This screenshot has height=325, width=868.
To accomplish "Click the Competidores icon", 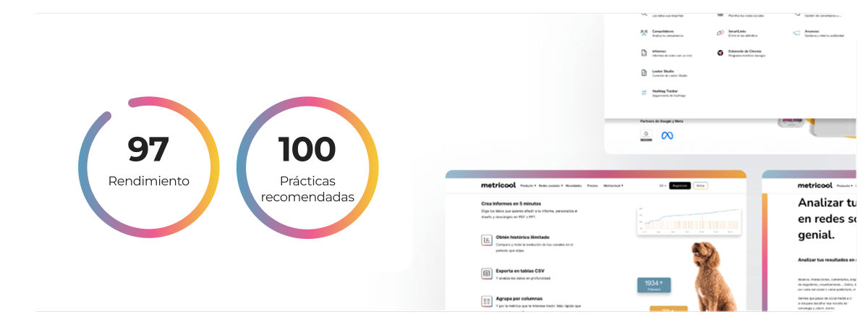I will [644, 33].
